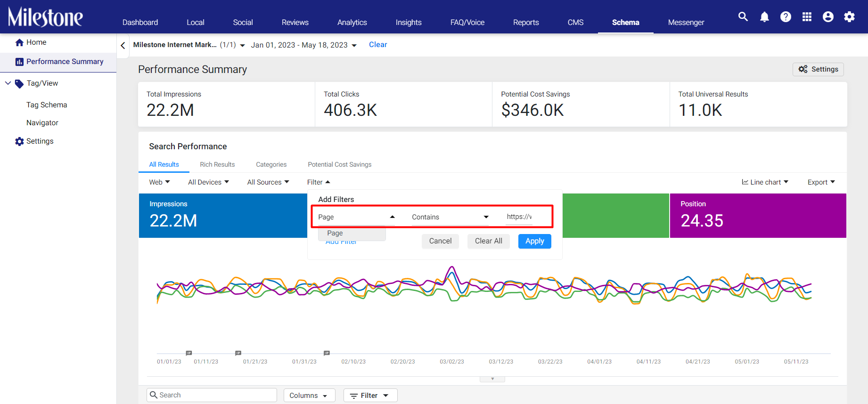
Task: Open the FAQ/Voice menu
Action: pyautogui.click(x=467, y=22)
